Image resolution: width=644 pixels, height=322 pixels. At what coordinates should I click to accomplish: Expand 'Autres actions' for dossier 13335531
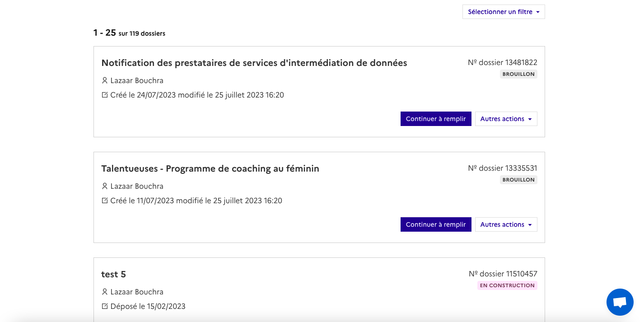click(506, 224)
